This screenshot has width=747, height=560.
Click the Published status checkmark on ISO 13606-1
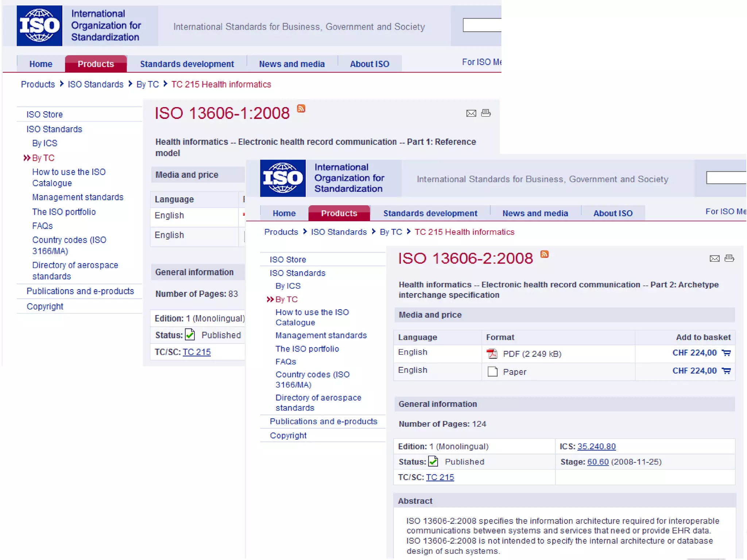(x=190, y=335)
